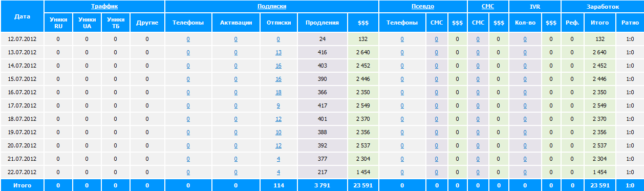
Task: Select the date 17.07.2012
Action: point(22,105)
